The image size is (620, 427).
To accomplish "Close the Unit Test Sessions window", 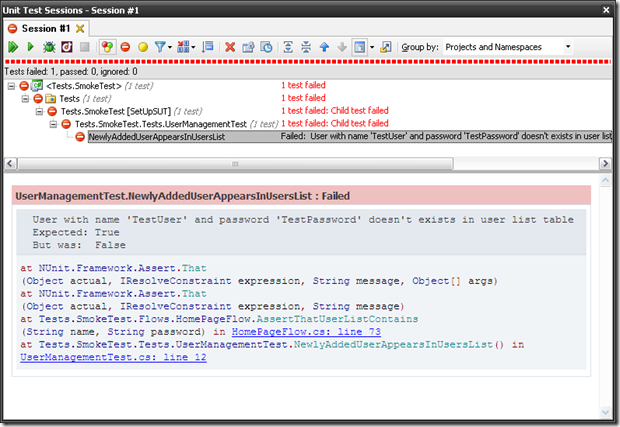I will 606,10.
